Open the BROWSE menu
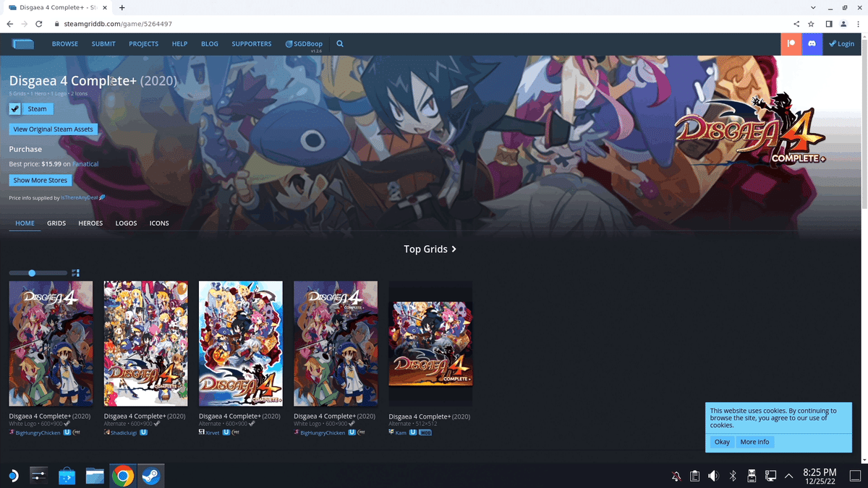 [65, 44]
